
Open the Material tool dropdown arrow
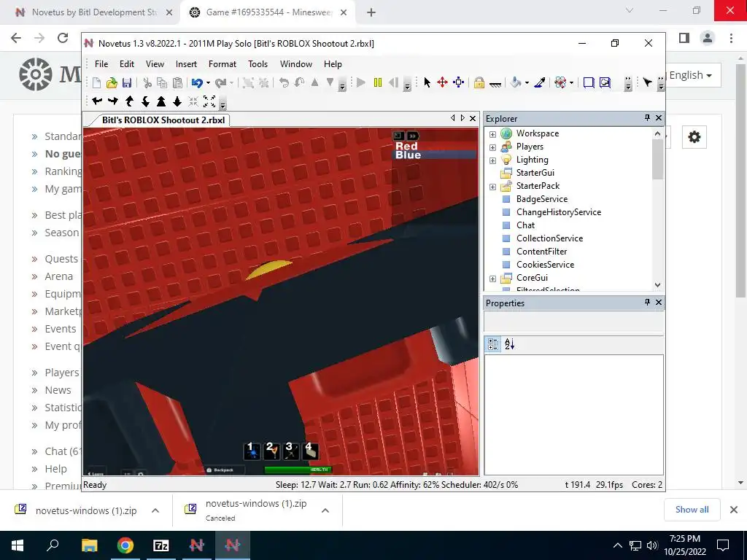pyautogui.click(x=571, y=83)
